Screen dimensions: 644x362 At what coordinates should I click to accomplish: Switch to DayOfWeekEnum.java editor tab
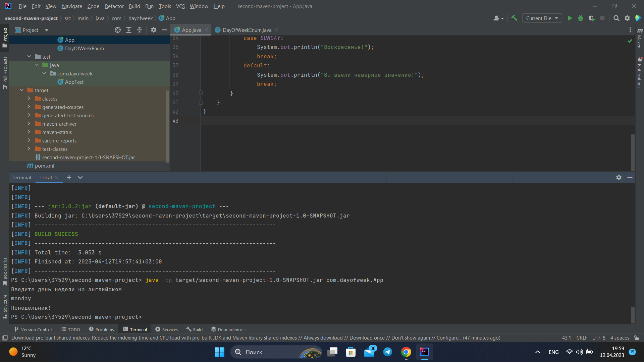(247, 30)
